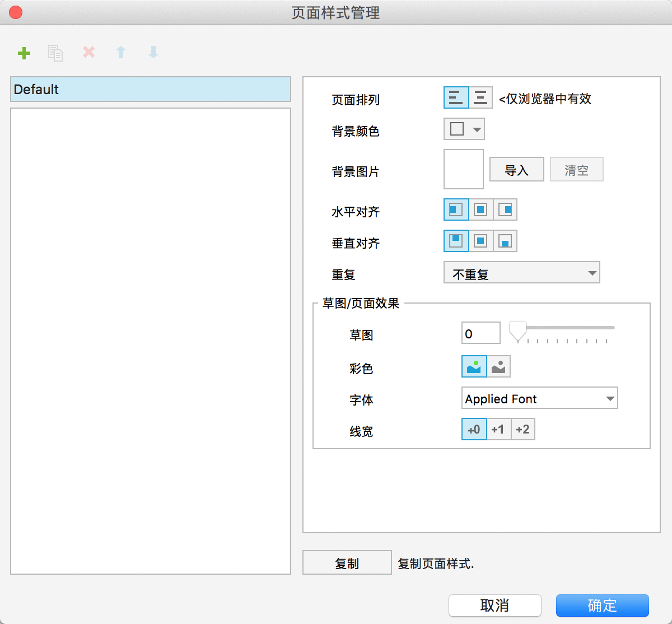Screen dimensions: 672x624
Task: Align background image vertically middle
Action: click(480, 241)
